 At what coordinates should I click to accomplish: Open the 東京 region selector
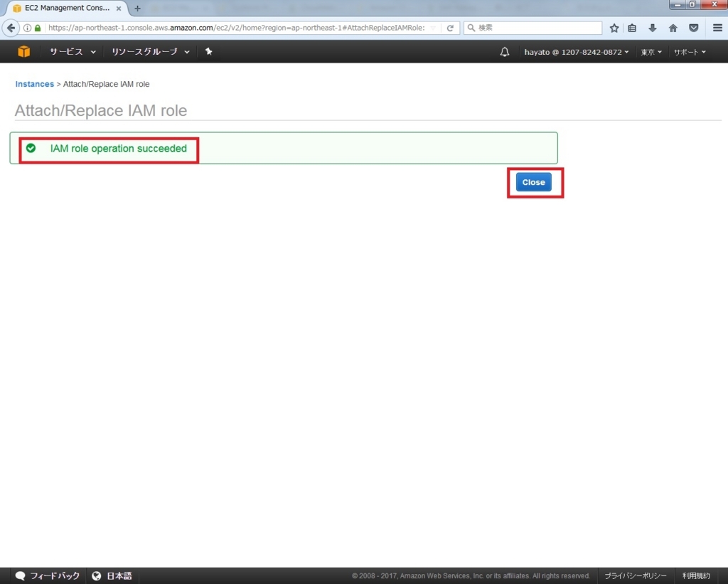tap(651, 52)
